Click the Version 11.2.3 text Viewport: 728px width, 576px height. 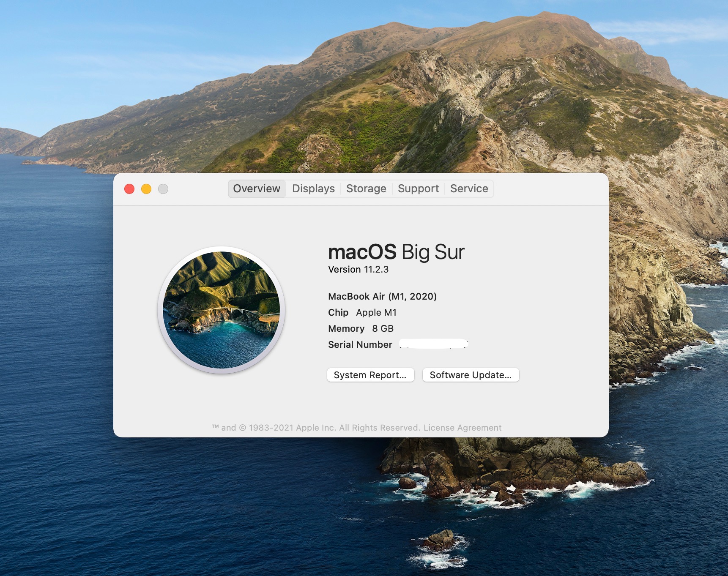[358, 270]
